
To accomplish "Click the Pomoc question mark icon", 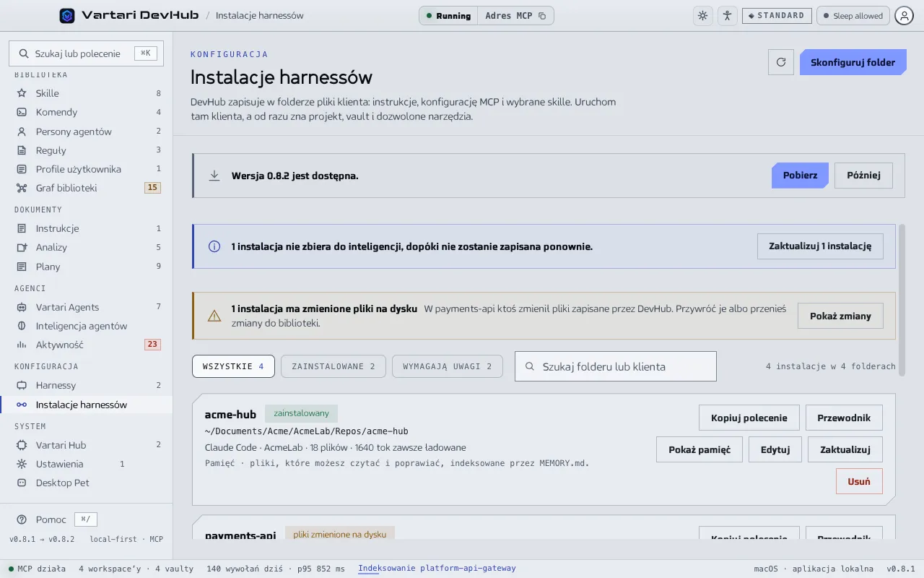I will click(22, 519).
